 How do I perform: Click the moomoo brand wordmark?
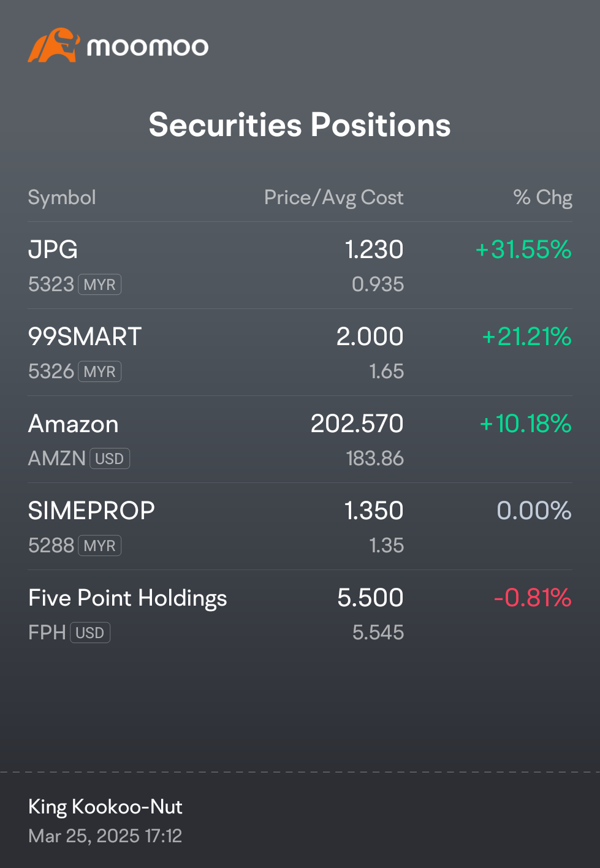click(x=148, y=47)
